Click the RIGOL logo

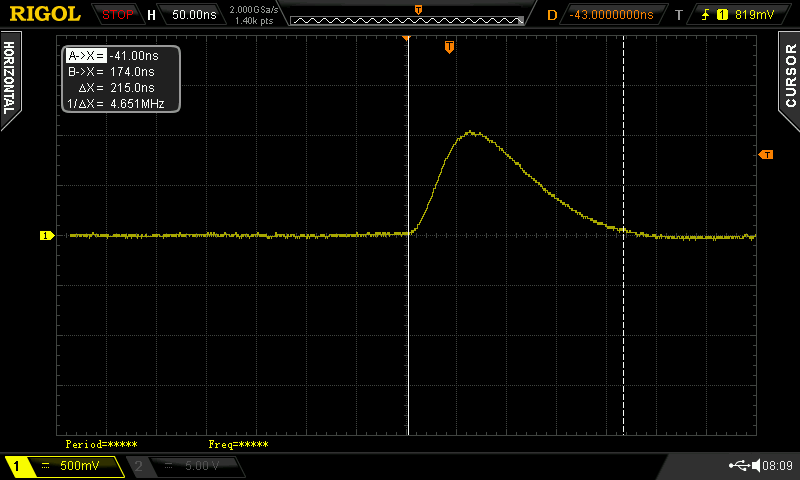[45, 14]
